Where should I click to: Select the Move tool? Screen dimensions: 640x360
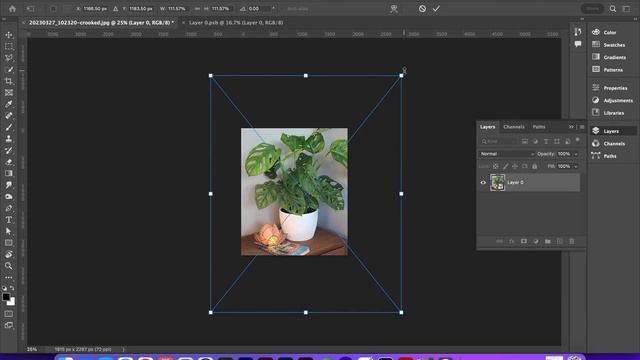(9, 35)
